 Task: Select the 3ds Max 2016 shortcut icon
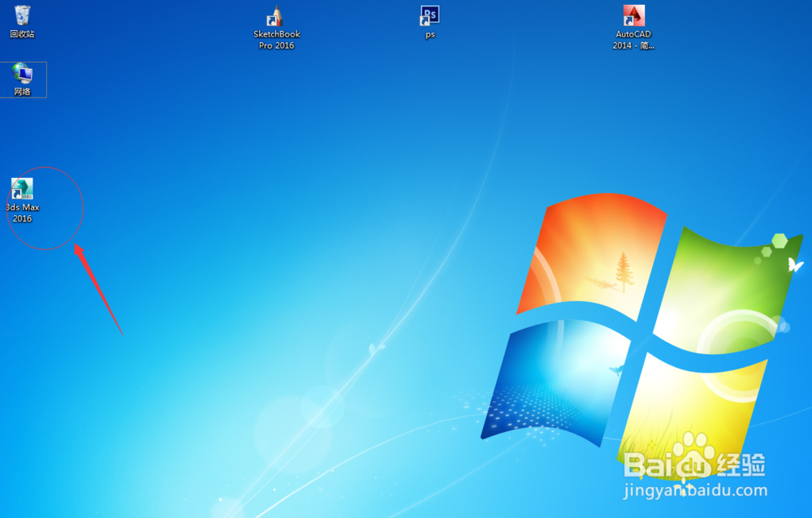22,188
